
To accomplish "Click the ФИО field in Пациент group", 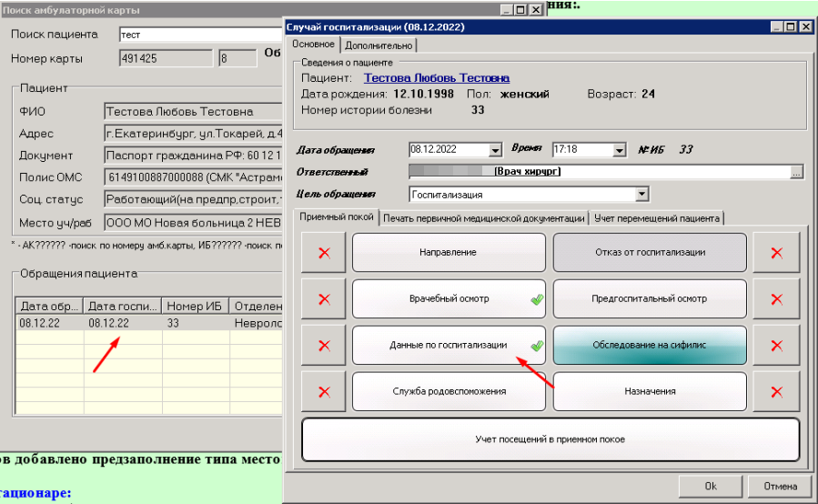I will pyautogui.click(x=193, y=112).
